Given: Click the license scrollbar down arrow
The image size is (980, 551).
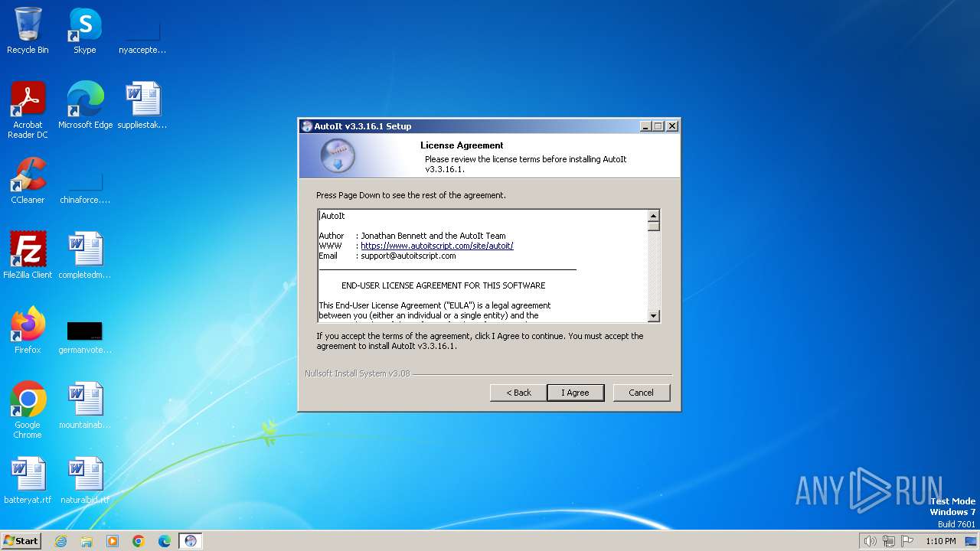Looking at the screenshot, I should pos(653,316).
